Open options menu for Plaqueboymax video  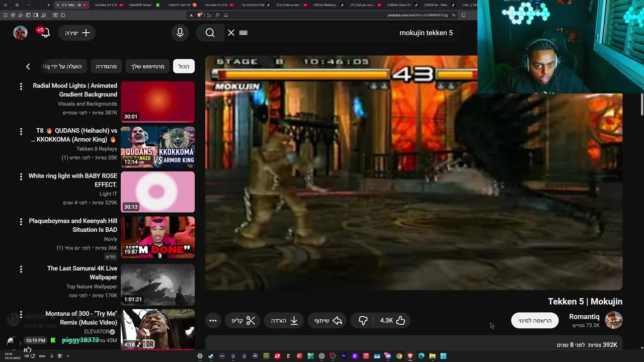[21, 222]
